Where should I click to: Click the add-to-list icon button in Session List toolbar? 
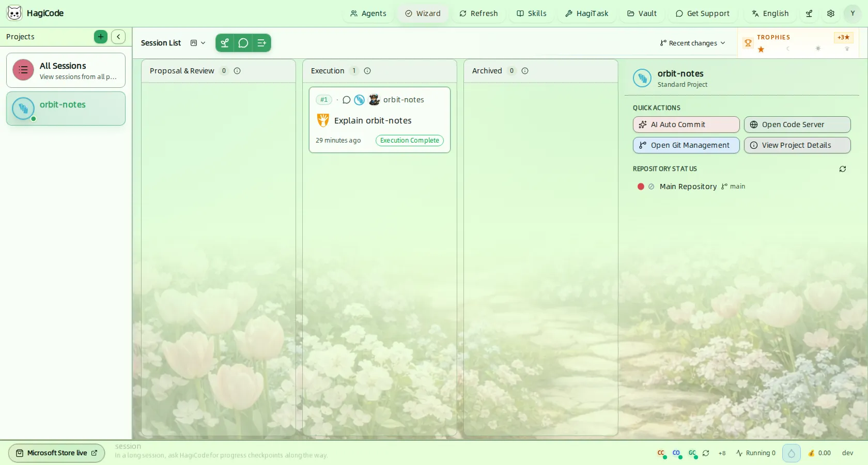pyautogui.click(x=262, y=43)
